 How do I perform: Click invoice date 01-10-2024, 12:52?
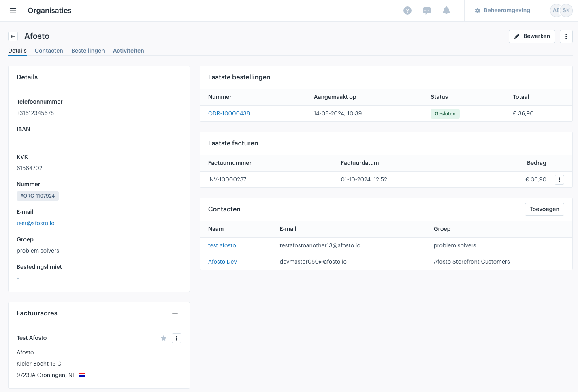364,180
